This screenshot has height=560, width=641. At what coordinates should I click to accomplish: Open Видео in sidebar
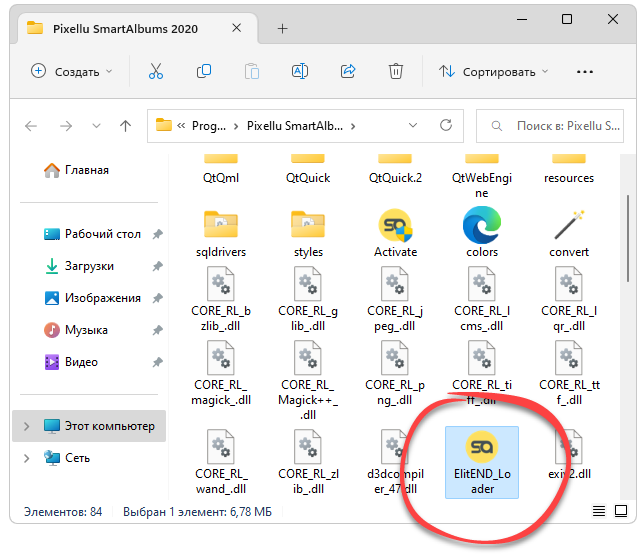point(71,362)
